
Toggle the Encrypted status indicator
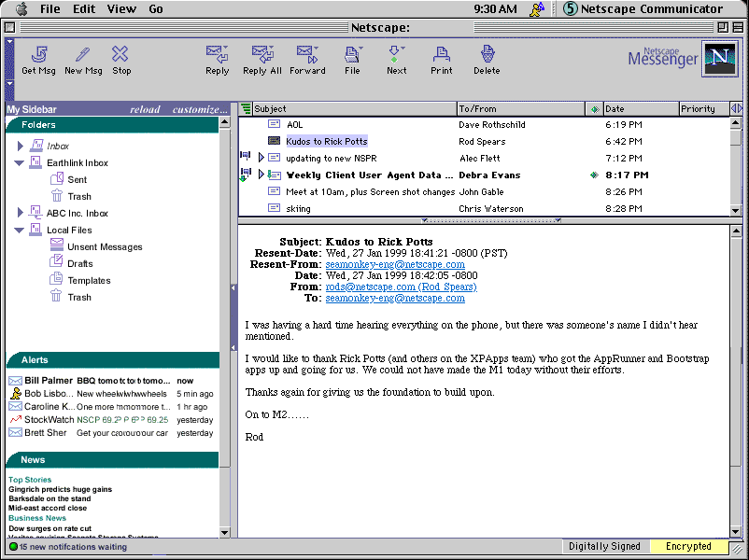click(688, 547)
